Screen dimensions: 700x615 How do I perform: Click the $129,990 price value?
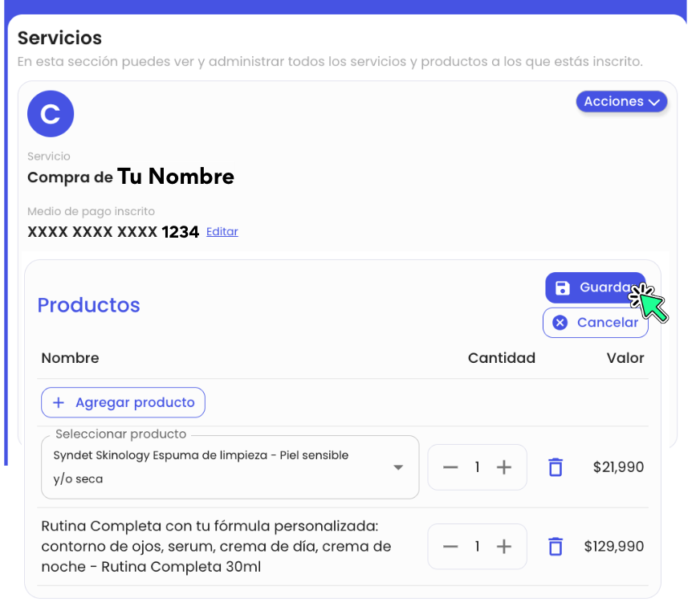tap(614, 546)
